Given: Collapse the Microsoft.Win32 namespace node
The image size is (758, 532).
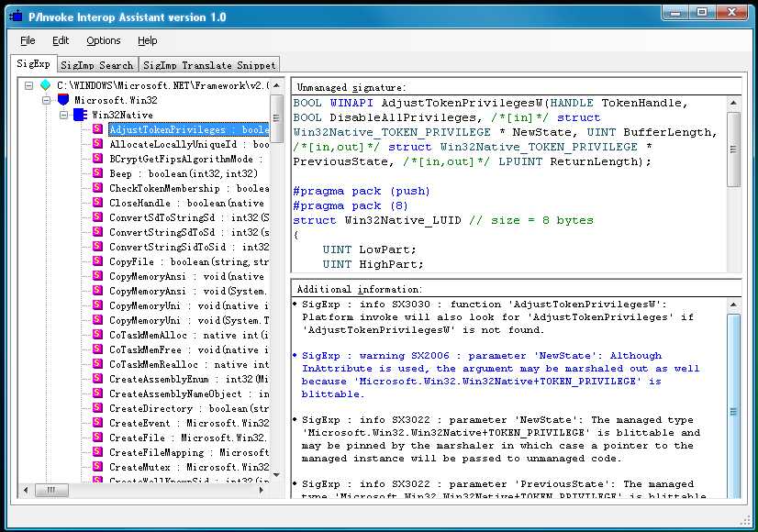Looking at the screenshot, I should [47, 100].
